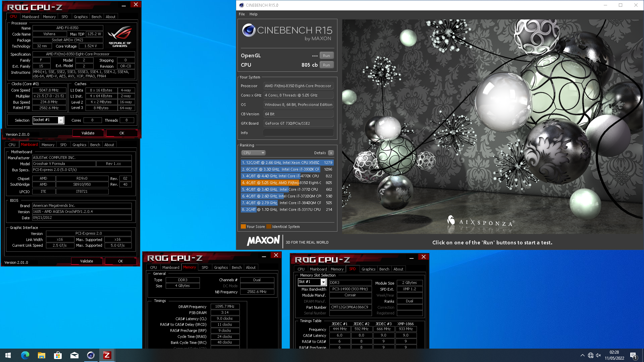Click OK in the top CPU-Z window
Viewport: 644px width, 362px height.
point(122,133)
